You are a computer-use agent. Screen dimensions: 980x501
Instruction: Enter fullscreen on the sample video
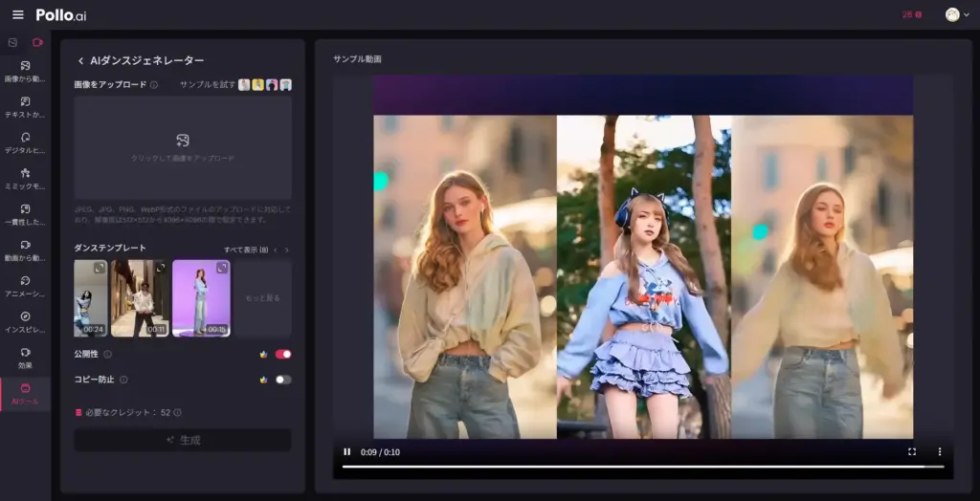911,452
